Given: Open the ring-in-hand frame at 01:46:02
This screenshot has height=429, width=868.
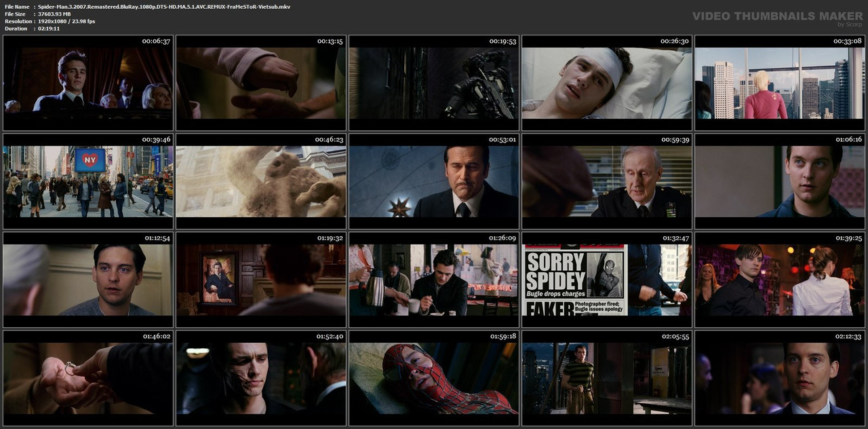Looking at the screenshot, I should 88,378.
